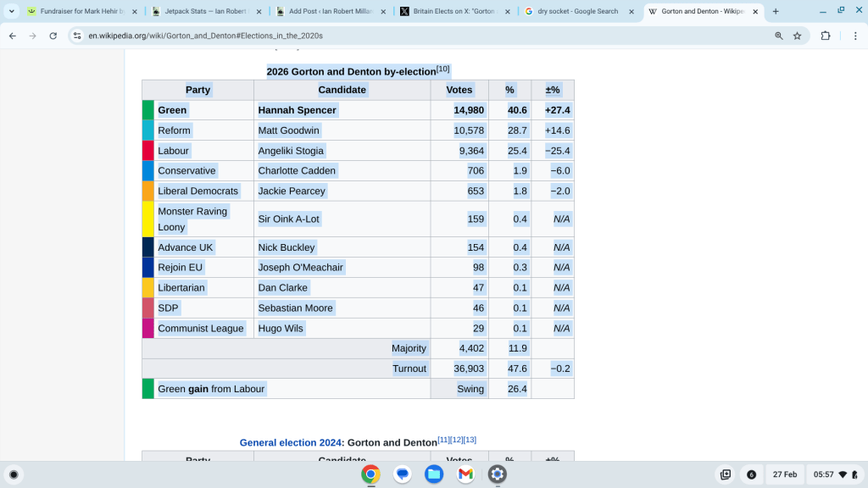Open the Files app from the shelf
The width and height of the screenshot is (868, 488).
[434, 474]
